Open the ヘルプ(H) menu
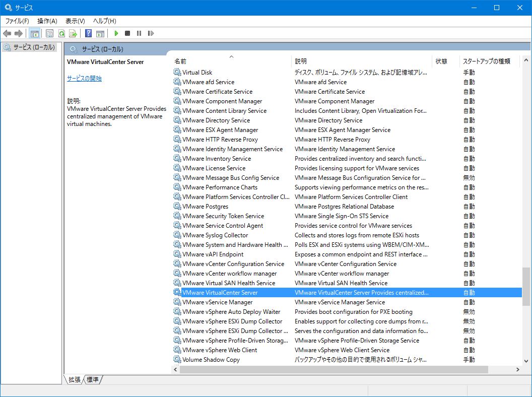 click(104, 21)
